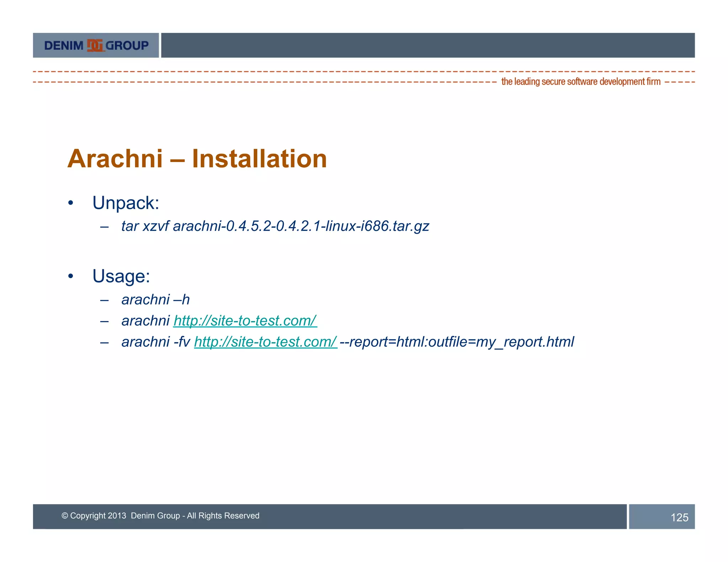Image resolution: width=728 pixels, height=562 pixels.
Task: Click the bullet dot before Unpack
Action: tap(71, 203)
